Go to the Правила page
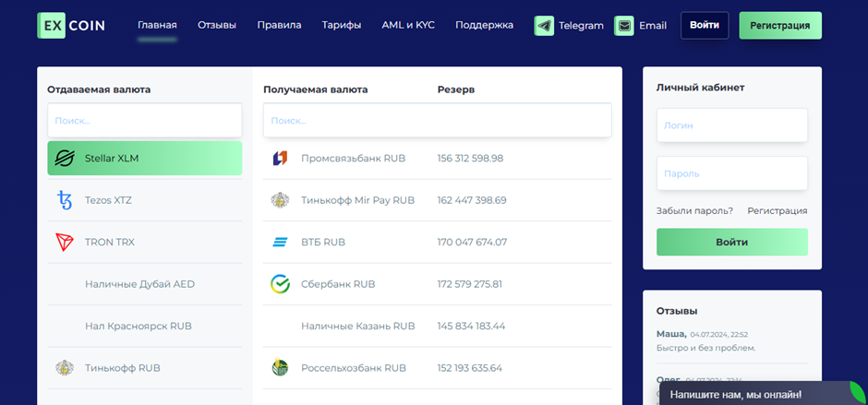This screenshot has width=868, height=405. [279, 25]
